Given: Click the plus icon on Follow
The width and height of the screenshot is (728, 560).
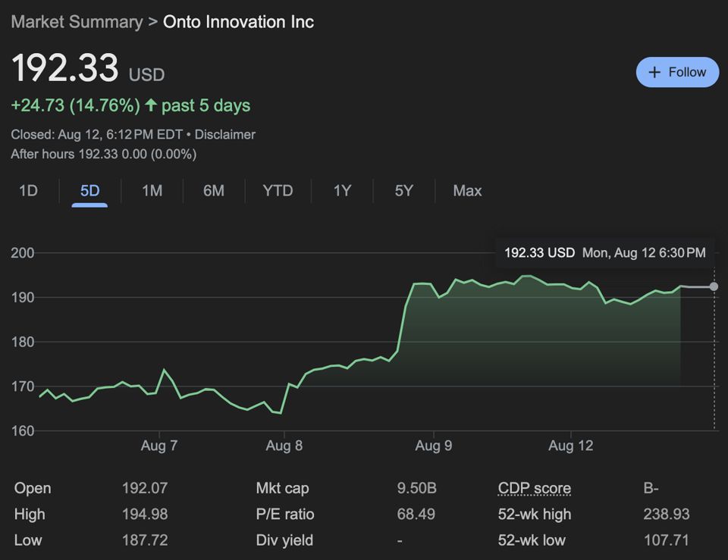Looking at the screenshot, I should click(x=655, y=72).
